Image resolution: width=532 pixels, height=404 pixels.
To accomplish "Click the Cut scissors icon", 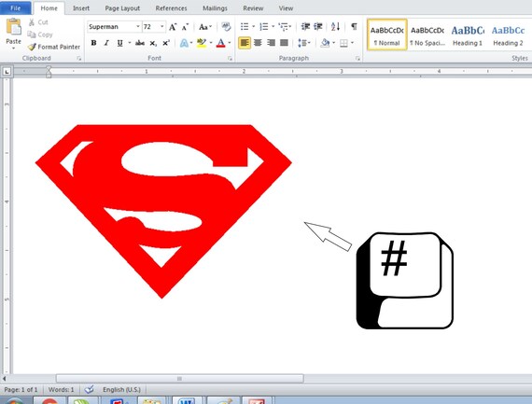I will (32, 22).
